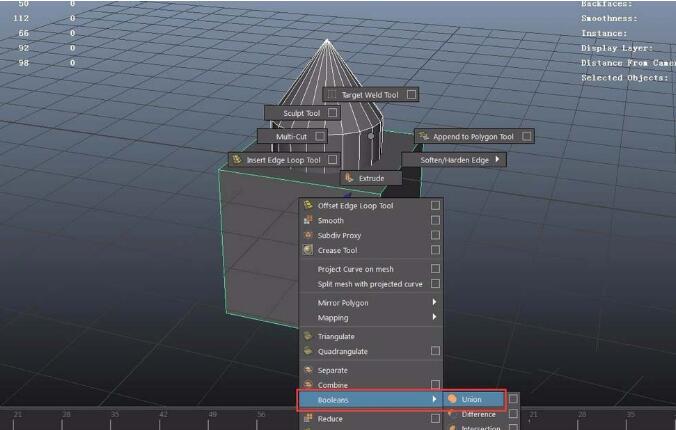Image resolution: width=676 pixels, height=430 pixels.
Task: Click the Smooth icon in the menu
Action: 309,220
